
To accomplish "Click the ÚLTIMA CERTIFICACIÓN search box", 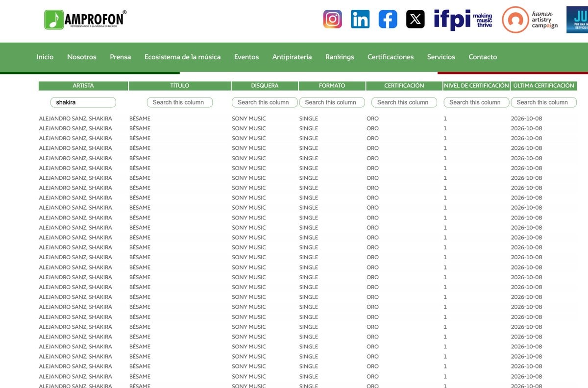I will coord(544,102).
